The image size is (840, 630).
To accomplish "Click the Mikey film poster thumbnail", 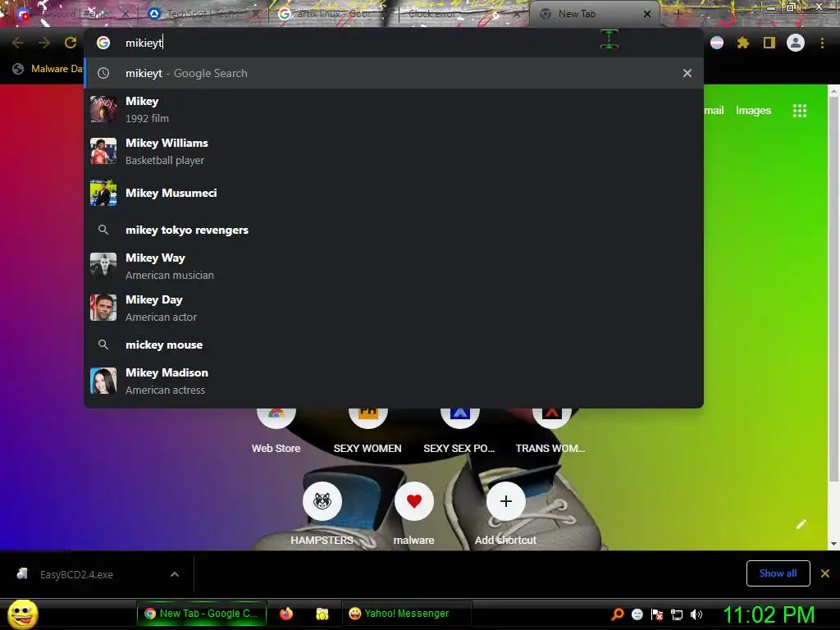I will point(103,109).
